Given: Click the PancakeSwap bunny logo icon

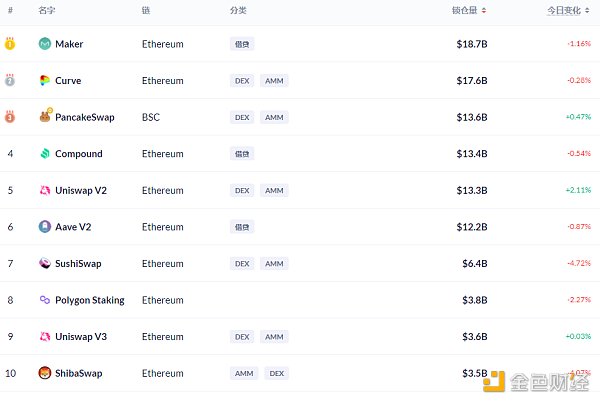Looking at the screenshot, I should (45, 117).
